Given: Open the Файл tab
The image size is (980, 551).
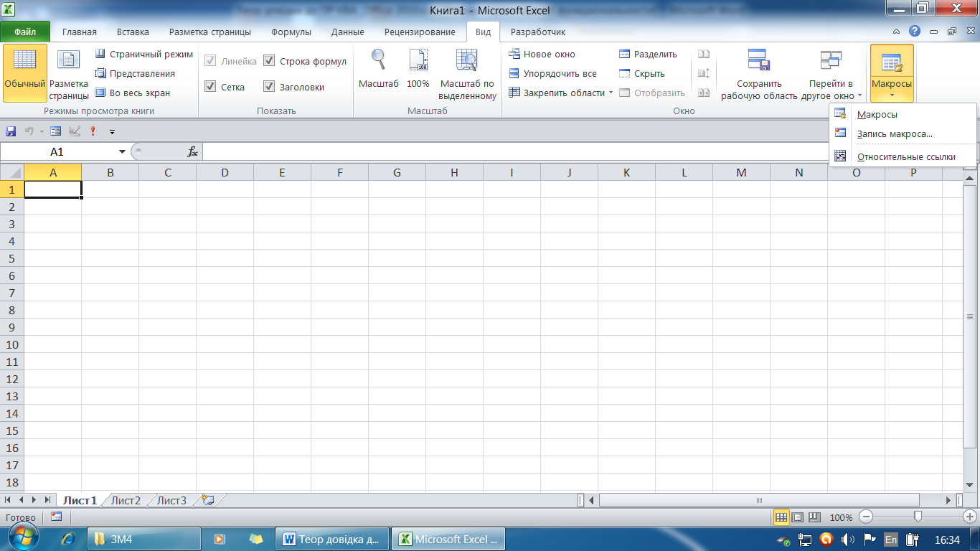Looking at the screenshot, I should (25, 32).
